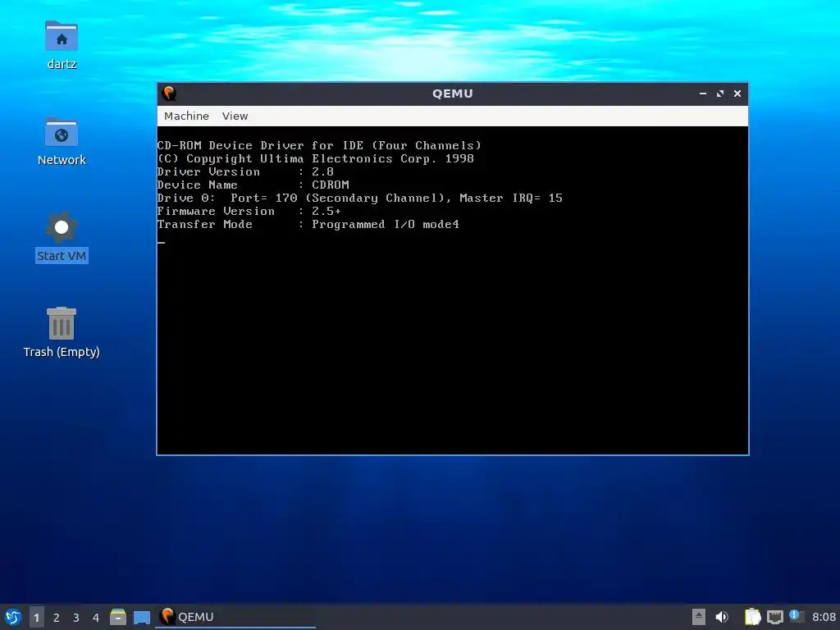Click the QEMU window title text
The image size is (840, 630).
(453, 94)
